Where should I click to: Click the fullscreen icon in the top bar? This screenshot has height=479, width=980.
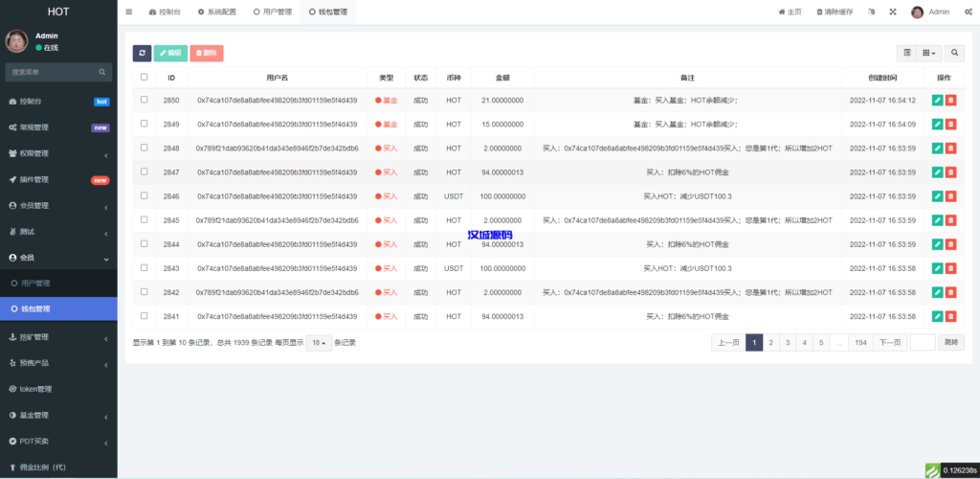[x=893, y=11]
